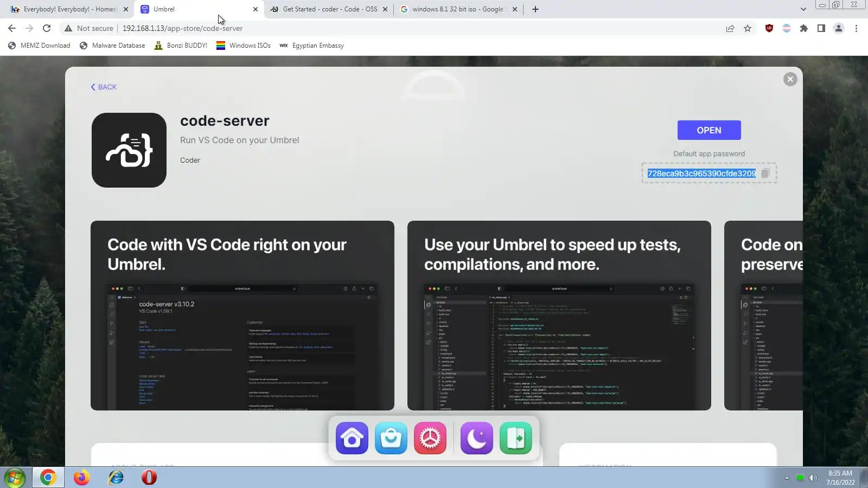Open the Malware Database bookmark
This screenshot has height=488, width=868.
pos(112,46)
